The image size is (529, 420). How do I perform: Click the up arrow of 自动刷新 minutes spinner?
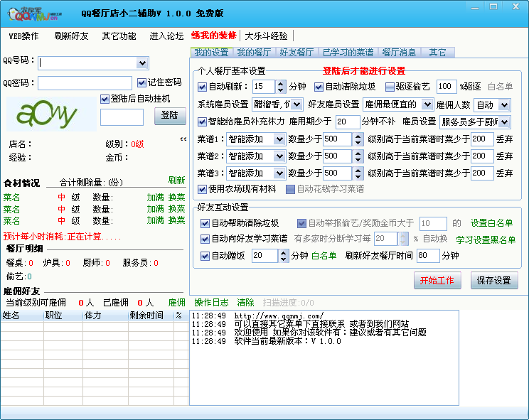(281, 83)
